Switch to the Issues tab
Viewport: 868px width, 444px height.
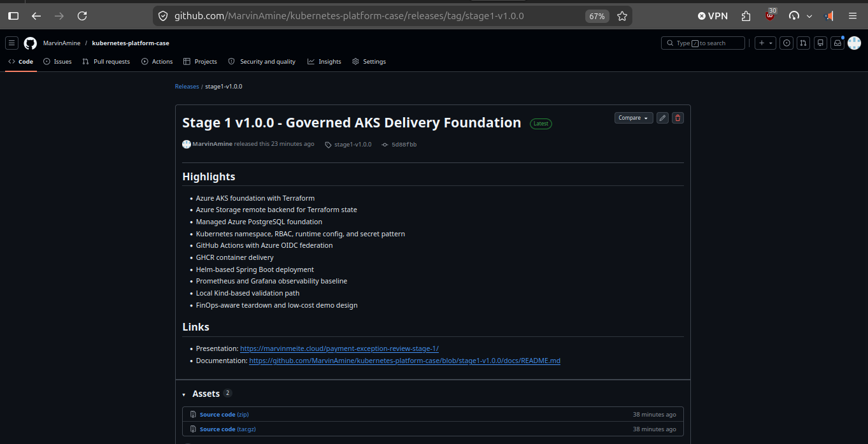click(x=58, y=62)
